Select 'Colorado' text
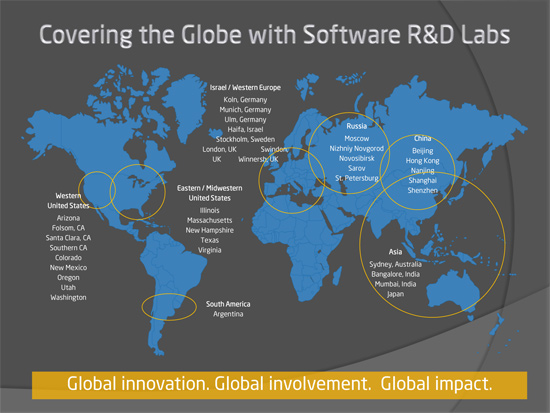Screen dimensions: 550x413 tap(68, 258)
